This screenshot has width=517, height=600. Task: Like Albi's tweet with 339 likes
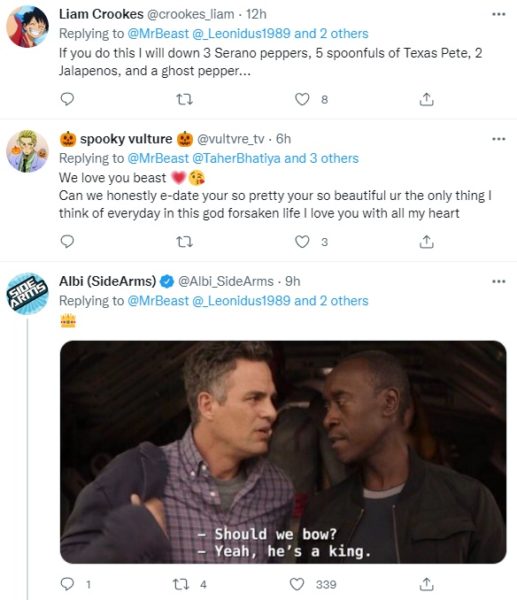pyautogui.click(x=297, y=584)
